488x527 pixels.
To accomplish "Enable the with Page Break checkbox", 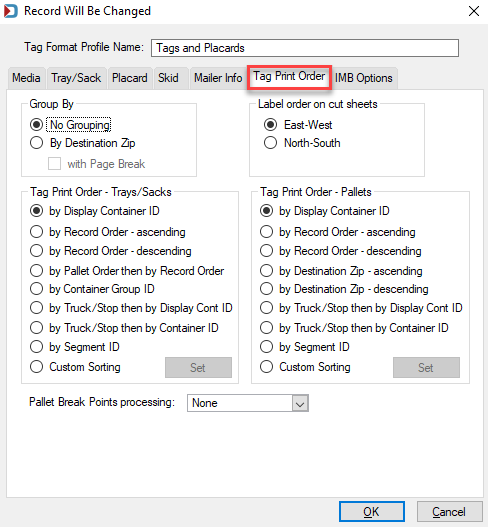I will pyautogui.click(x=54, y=164).
